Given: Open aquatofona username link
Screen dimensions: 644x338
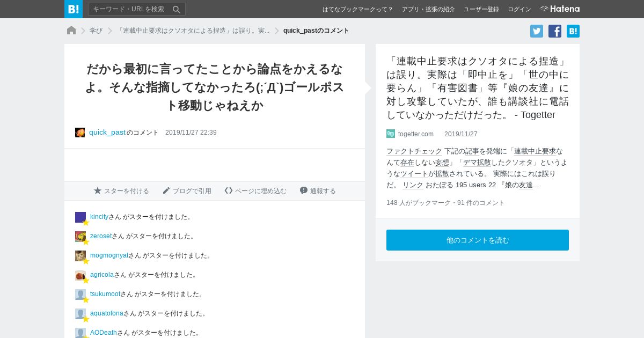Looking at the screenshot, I should click(107, 313).
